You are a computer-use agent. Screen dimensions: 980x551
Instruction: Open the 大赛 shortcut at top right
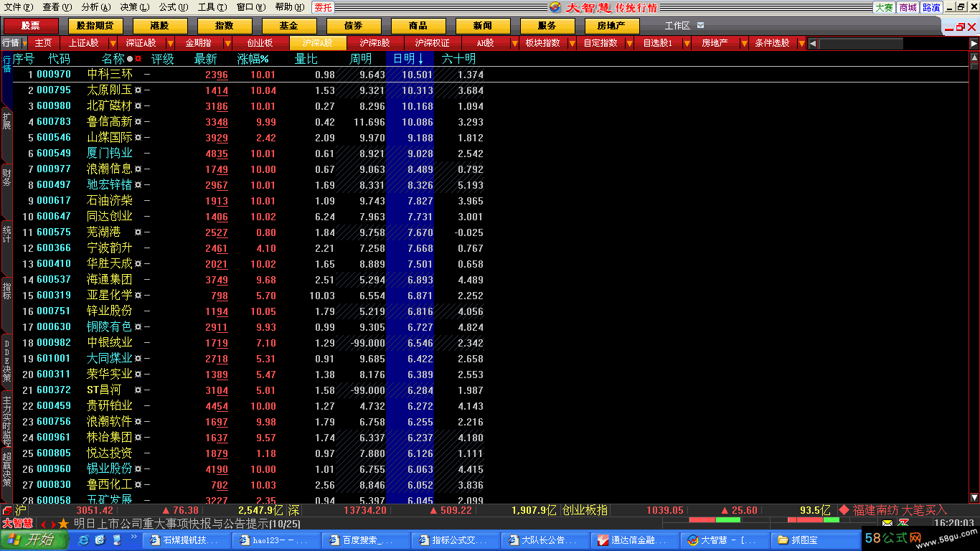point(884,7)
